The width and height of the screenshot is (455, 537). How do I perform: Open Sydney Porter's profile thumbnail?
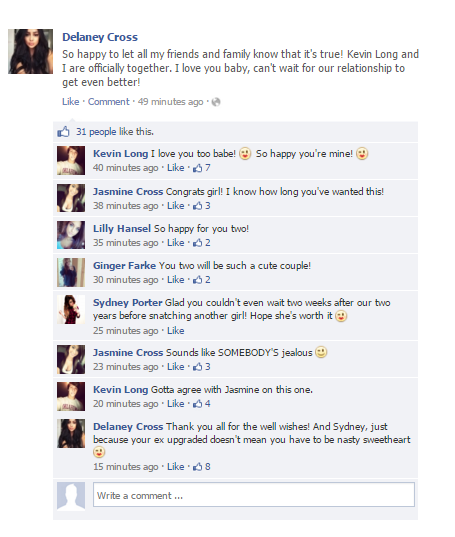point(71,310)
